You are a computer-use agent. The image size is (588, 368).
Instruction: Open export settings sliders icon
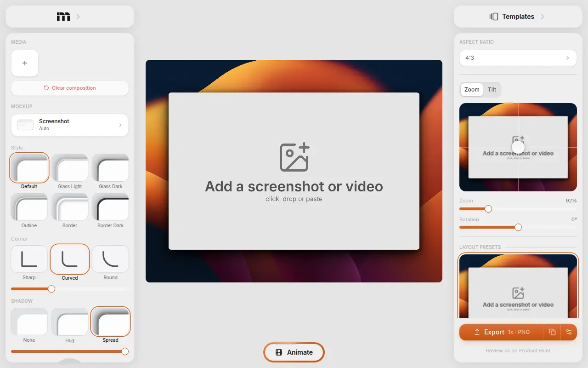[x=569, y=332]
